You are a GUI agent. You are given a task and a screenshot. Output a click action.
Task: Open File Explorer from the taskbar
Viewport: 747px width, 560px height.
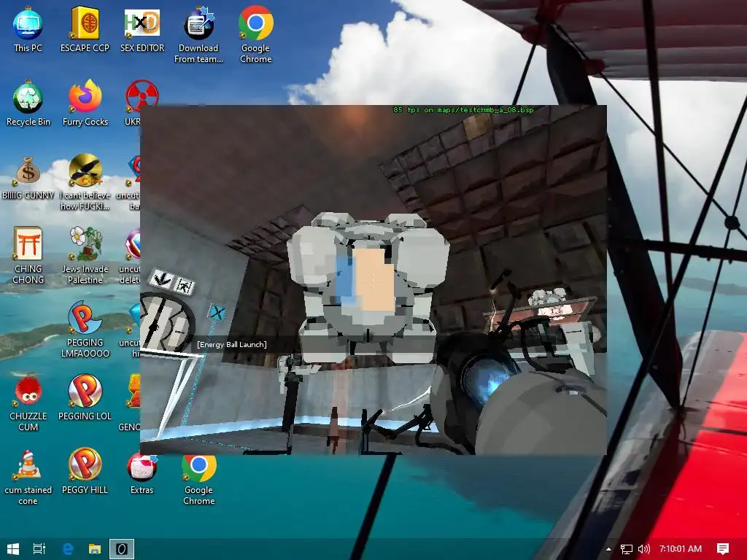[x=95, y=549]
